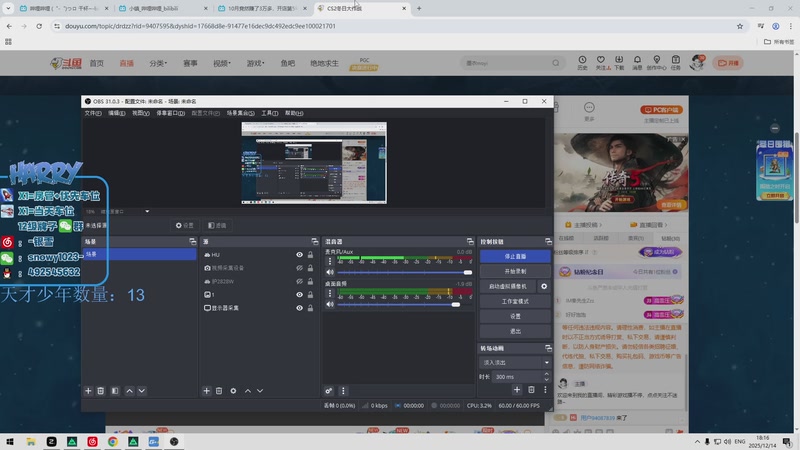Hide the image source named 1
Viewport: 800px width, 450px height.
point(299,294)
